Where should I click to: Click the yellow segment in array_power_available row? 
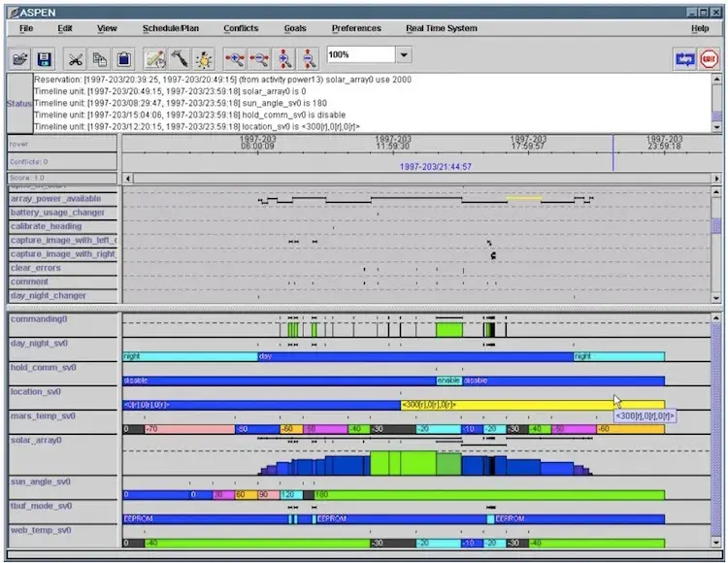coord(524,198)
